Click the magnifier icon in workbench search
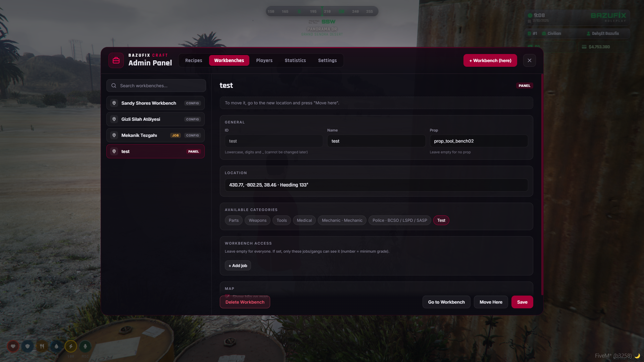644x362 pixels. pyautogui.click(x=114, y=86)
